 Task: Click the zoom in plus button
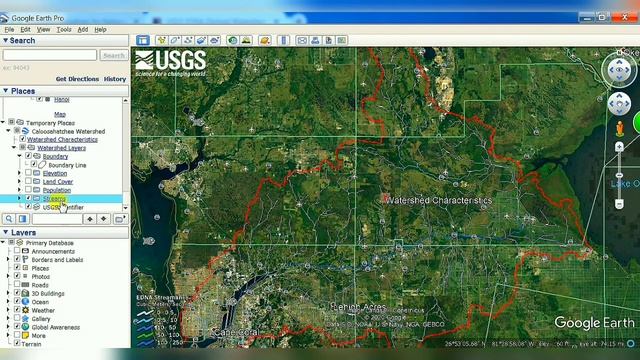coord(619,147)
